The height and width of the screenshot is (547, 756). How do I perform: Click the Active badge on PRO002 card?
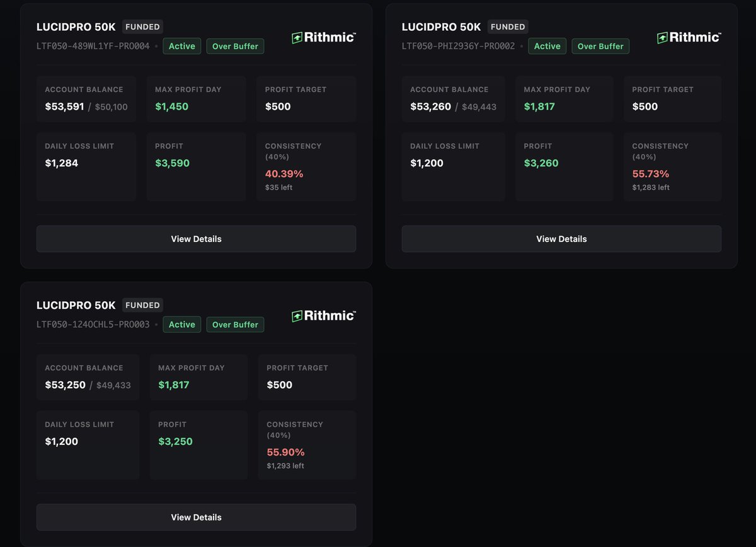click(547, 46)
